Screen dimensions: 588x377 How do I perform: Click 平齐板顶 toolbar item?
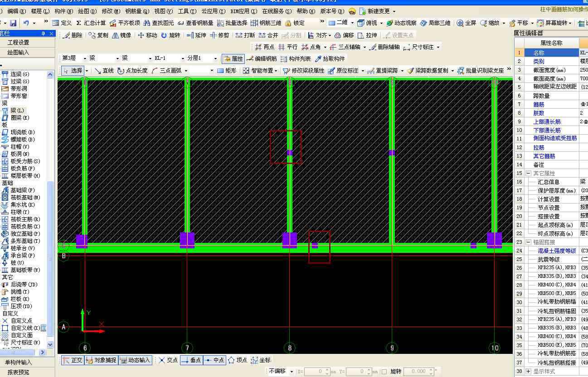(125, 23)
